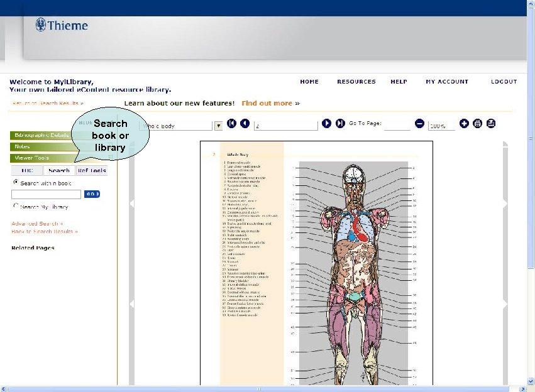Viewport: 535px width, 392px height.
Task: Click the download/export icon beside print
Action: click(490, 124)
